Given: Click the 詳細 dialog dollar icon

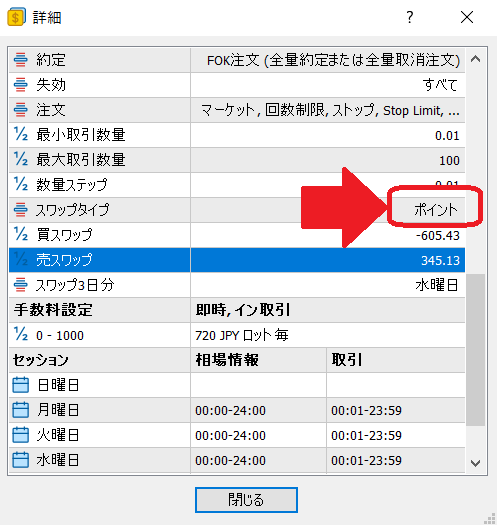Looking at the screenshot, I should [x=16, y=17].
